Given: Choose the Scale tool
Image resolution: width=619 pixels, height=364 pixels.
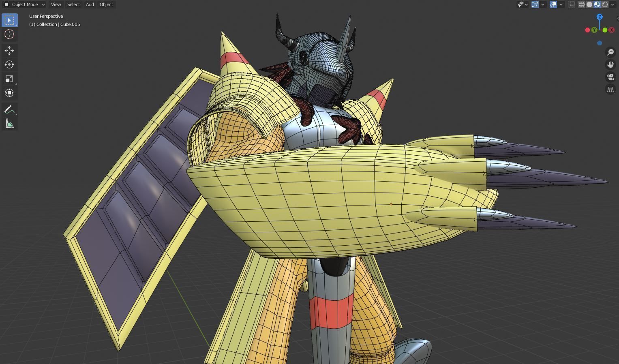Looking at the screenshot, I should (10, 79).
